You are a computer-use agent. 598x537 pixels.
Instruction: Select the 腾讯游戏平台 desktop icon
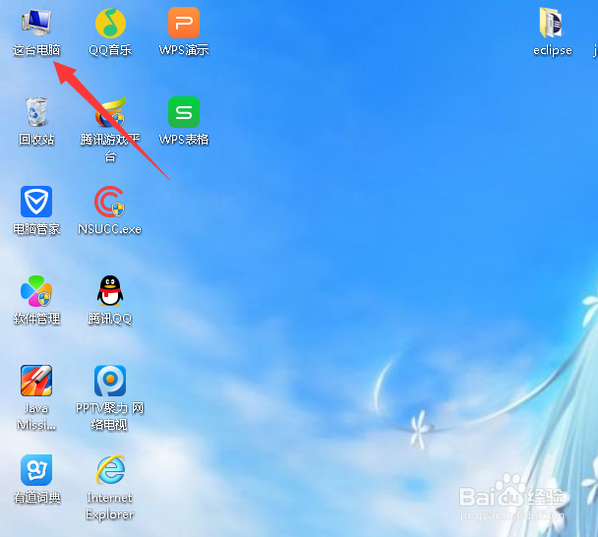[110, 112]
